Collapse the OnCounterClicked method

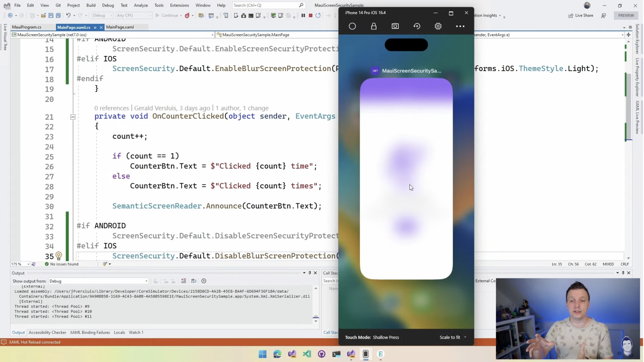pyautogui.click(x=73, y=117)
